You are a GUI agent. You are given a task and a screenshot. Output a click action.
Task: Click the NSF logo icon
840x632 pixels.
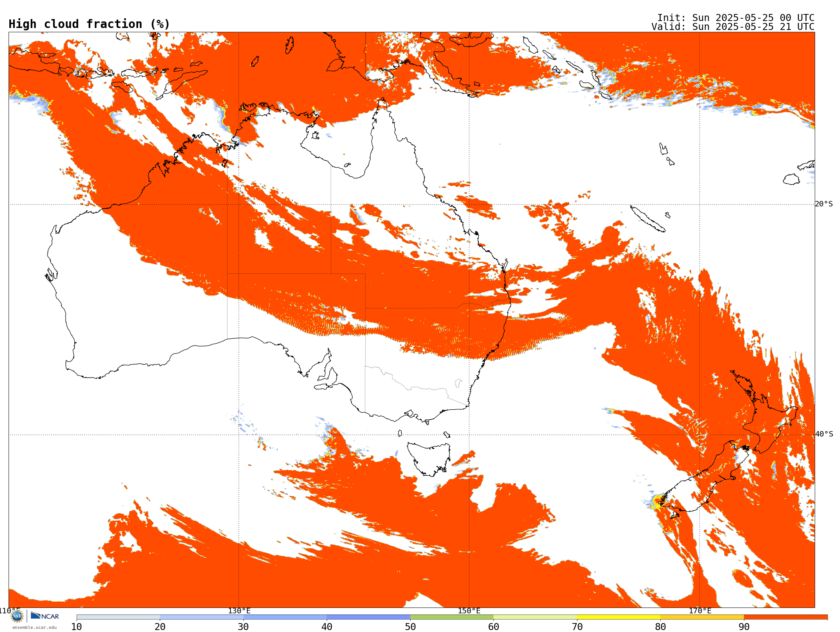click(17, 616)
